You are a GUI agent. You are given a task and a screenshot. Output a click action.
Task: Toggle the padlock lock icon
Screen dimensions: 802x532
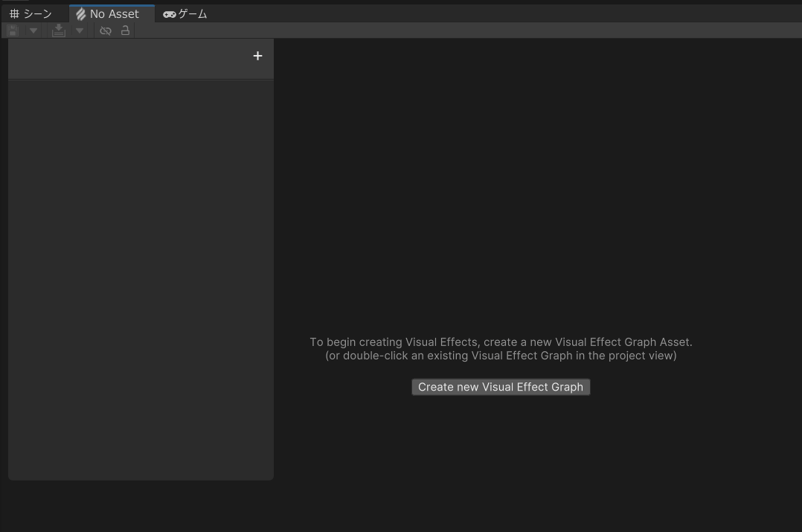[125, 31]
